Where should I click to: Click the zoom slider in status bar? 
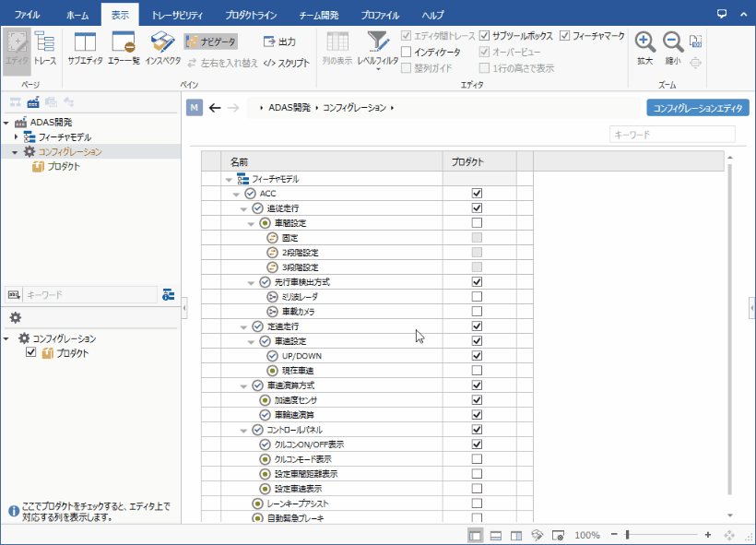[628, 535]
